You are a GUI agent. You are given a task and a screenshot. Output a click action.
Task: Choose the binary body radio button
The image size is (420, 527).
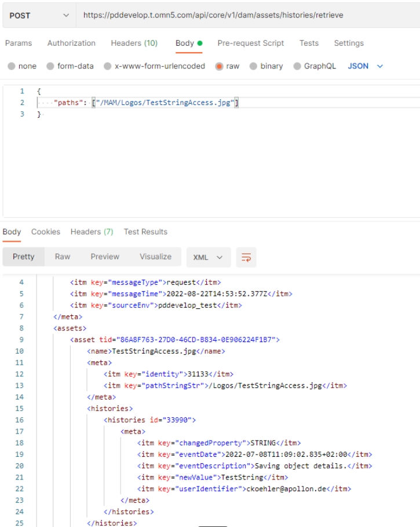254,66
